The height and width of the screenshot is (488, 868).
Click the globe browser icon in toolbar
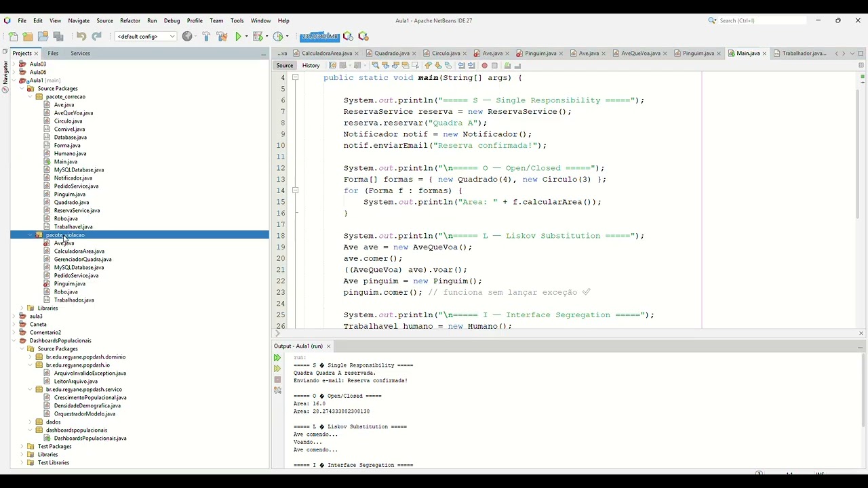click(x=187, y=37)
